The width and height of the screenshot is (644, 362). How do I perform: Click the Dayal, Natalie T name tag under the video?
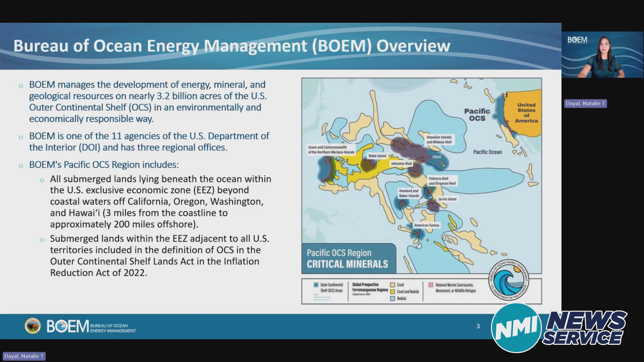(x=585, y=103)
